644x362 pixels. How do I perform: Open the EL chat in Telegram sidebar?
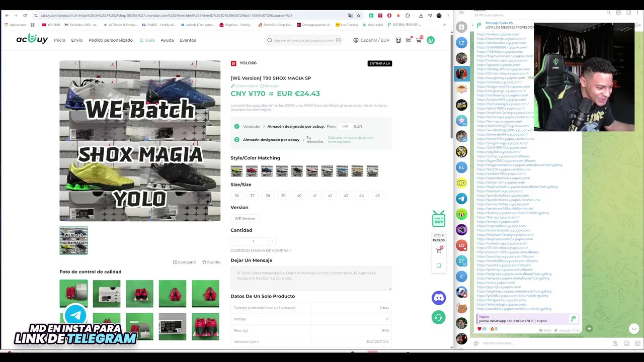click(461, 167)
